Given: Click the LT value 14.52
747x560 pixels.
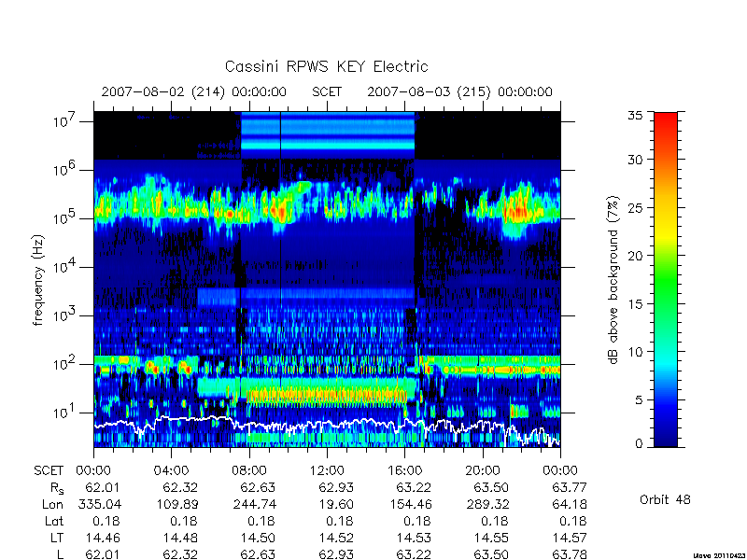Looking at the screenshot, I should (x=335, y=539).
